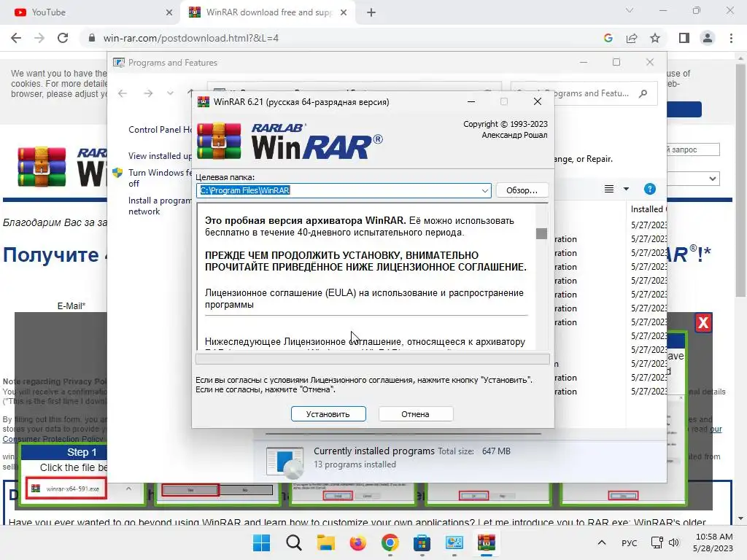This screenshot has height=560, width=747.
Task: Click the запрос search field on webpage
Action: coord(693,149)
